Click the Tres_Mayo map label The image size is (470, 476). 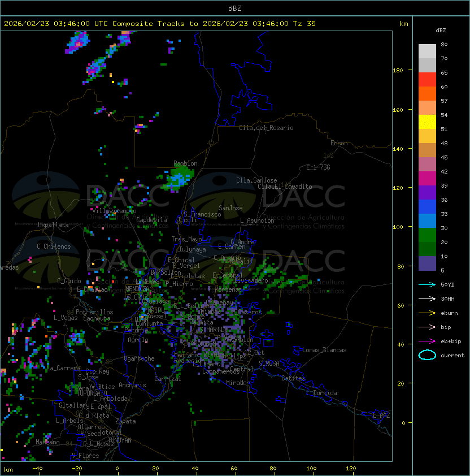tap(186, 239)
